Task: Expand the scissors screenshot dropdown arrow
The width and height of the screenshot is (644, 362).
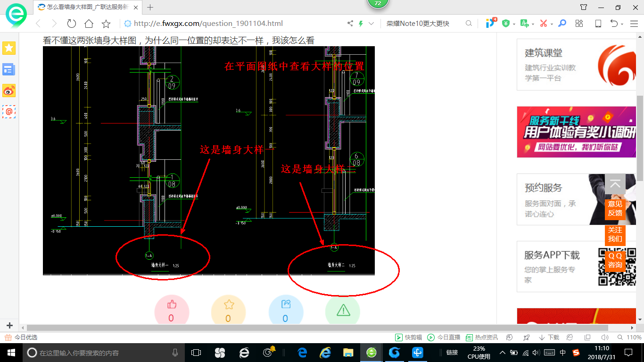Action: click(551, 24)
